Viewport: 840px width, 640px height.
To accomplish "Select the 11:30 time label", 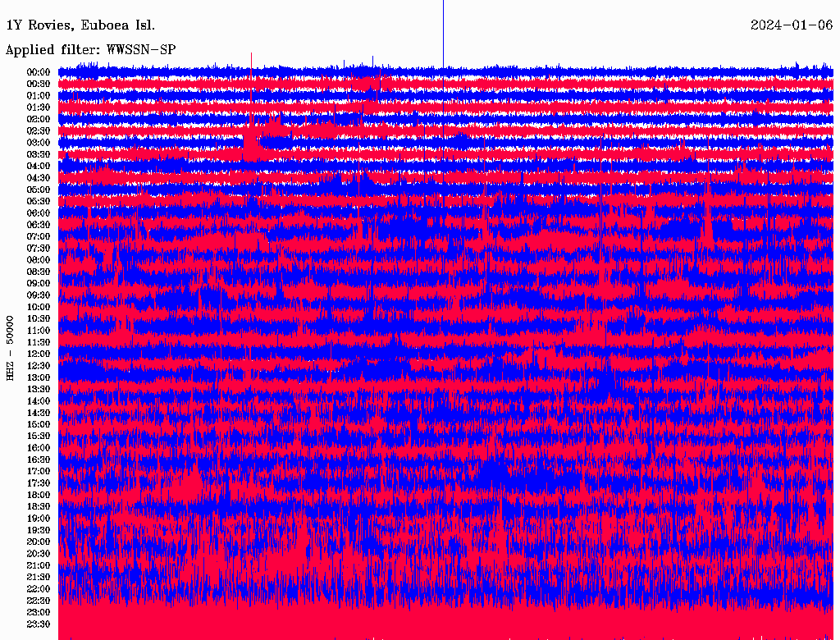I will 39,342.
